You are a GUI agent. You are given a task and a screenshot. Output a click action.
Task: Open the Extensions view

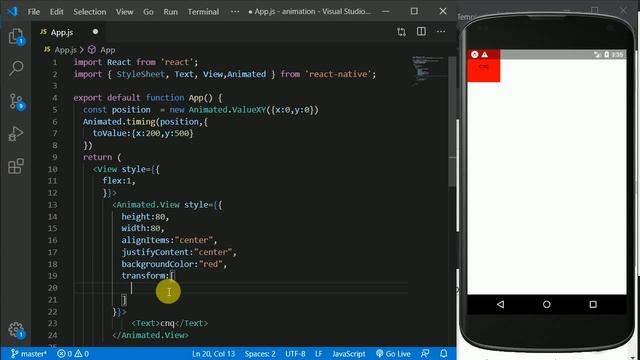point(16,166)
